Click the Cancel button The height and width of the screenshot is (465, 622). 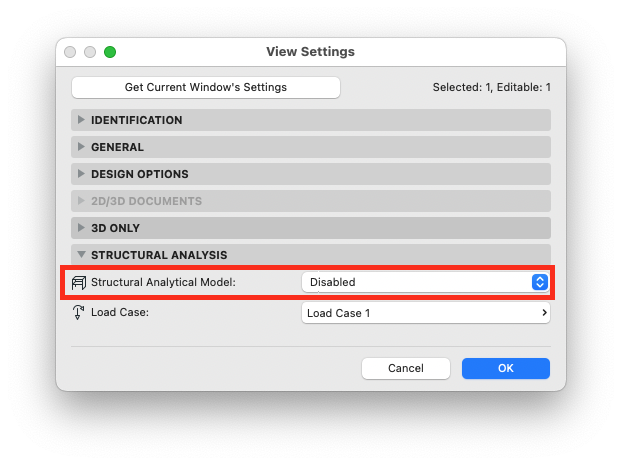[406, 368]
